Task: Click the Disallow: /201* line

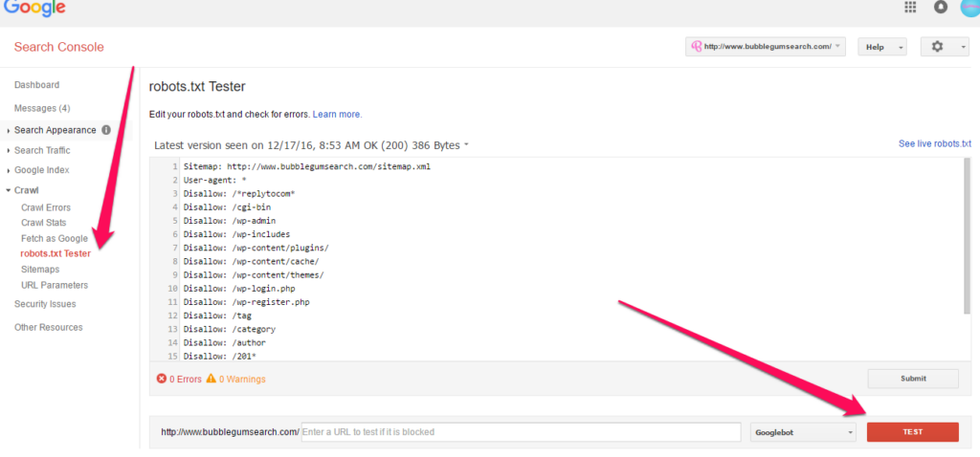Action: tap(220, 356)
